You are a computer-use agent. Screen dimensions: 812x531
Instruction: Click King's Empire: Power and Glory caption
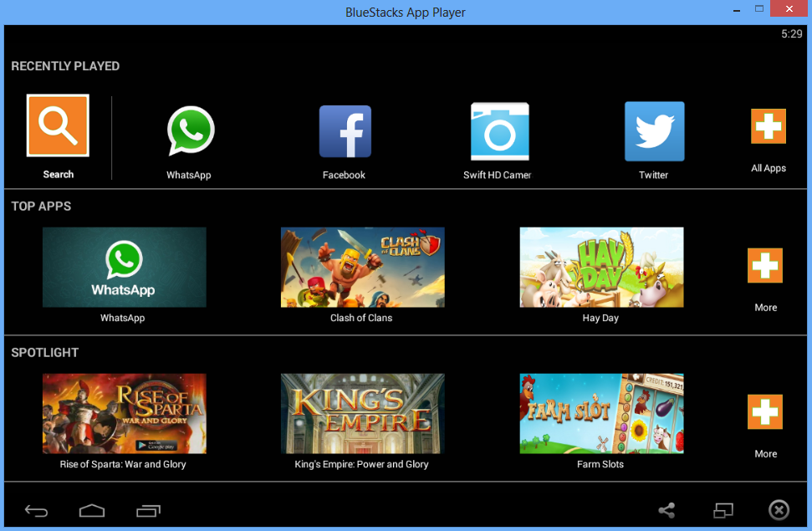pos(361,465)
